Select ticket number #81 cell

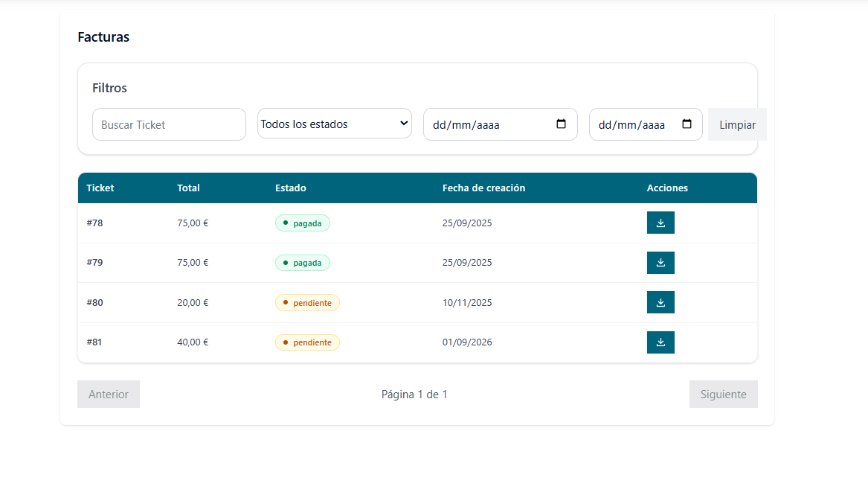pyautogui.click(x=94, y=342)
